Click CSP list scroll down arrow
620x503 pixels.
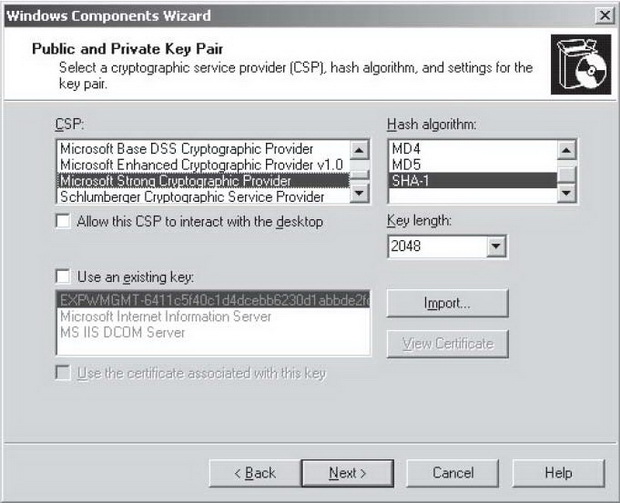pyautogui.click(x=359, y=193)
